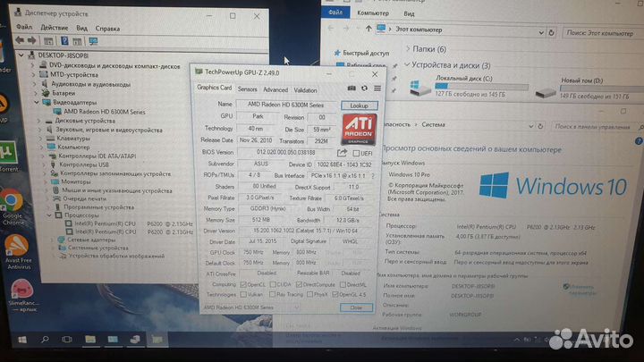The height and width of the screenshot is (362, 644).
Task: Expand Папки (6) section in Explorer
Action: [408, 48]
